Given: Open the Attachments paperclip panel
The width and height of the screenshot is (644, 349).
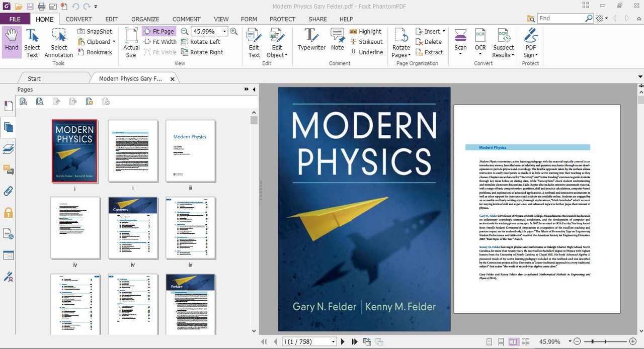Looking at the screenshot, I should pyautogui.click(x=8, y=191).
